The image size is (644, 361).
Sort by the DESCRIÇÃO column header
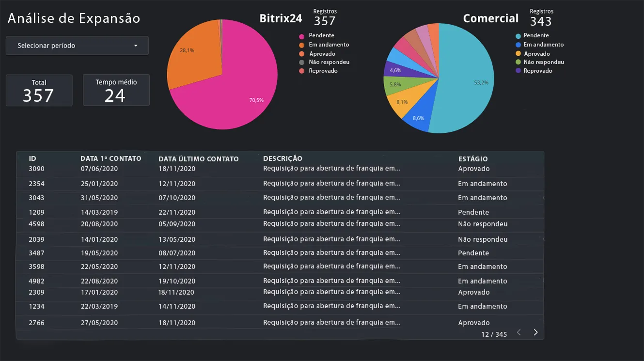pos(283,158)
